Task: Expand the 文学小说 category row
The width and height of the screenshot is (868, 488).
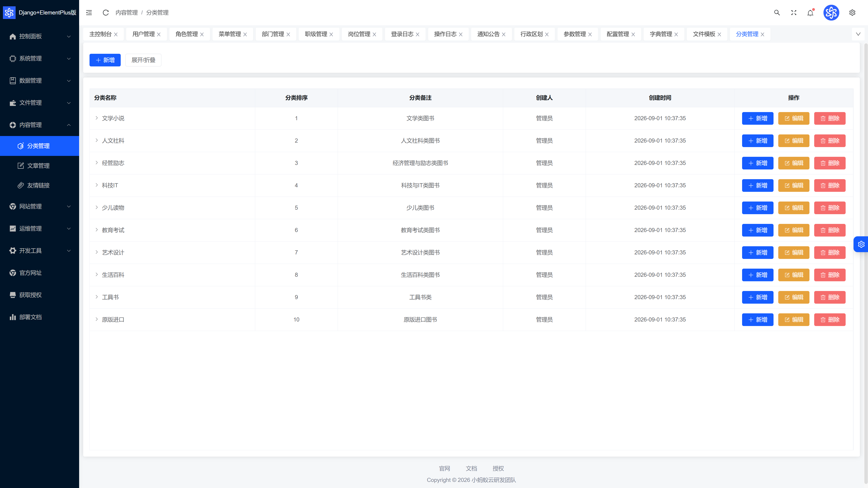Action: pyautogui.click(x=97, y=118)
